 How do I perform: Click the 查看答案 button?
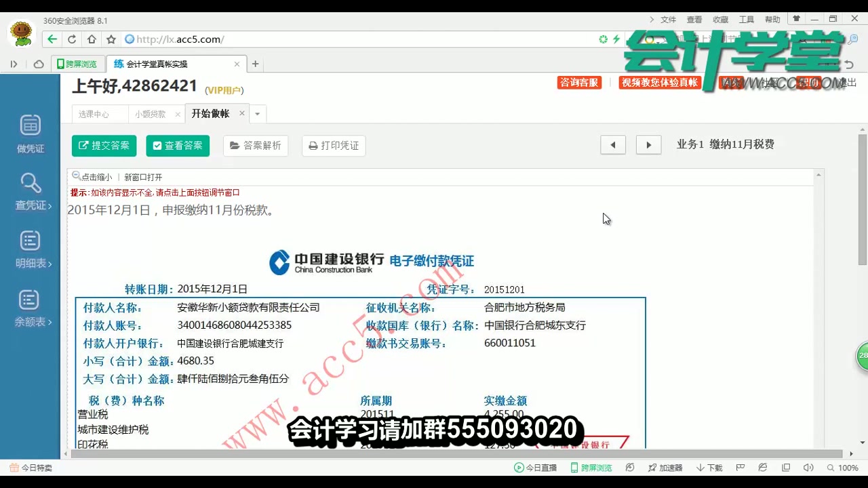click(177, 146)
